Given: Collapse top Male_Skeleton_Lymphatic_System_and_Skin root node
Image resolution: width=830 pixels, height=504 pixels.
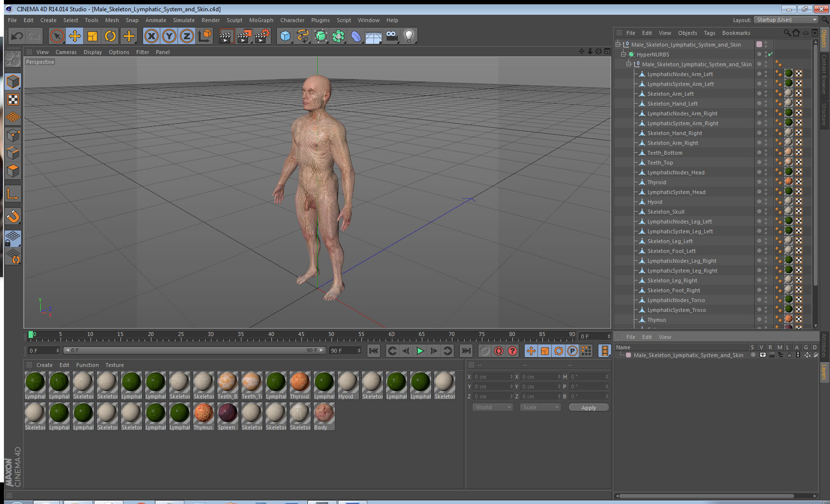Looking at the screenshot, I should 618,44.
